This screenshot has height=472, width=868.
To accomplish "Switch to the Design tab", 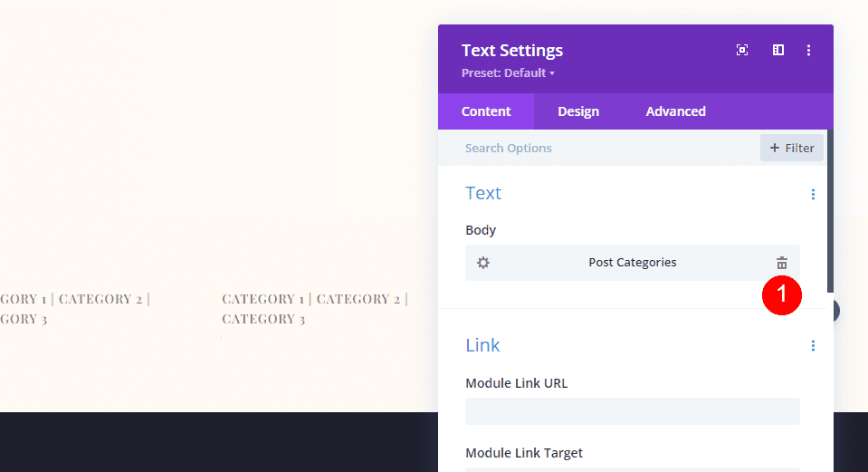I will 578,111.
